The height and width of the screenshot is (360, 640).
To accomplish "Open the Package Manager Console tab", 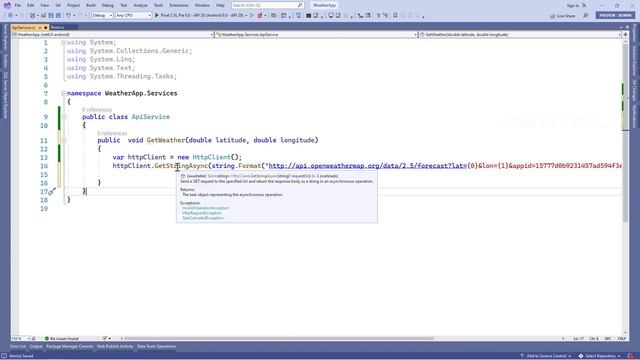I will pos(69,347).
